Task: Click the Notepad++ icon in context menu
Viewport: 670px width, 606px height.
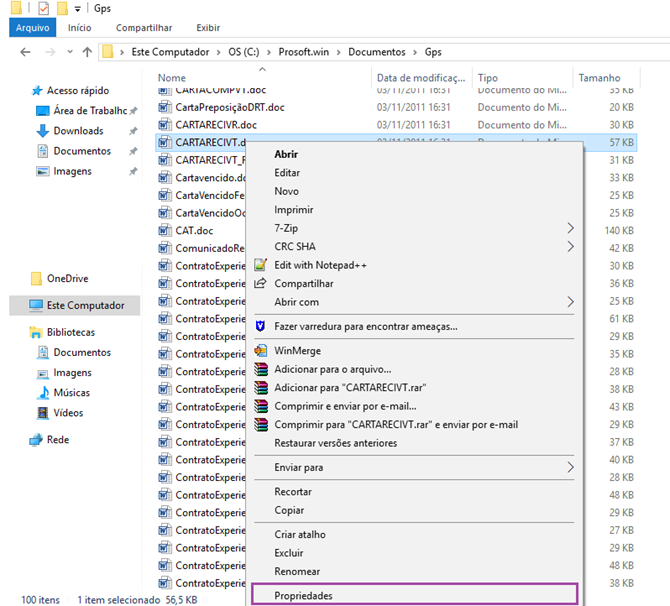Action: (x=261, y=265)
